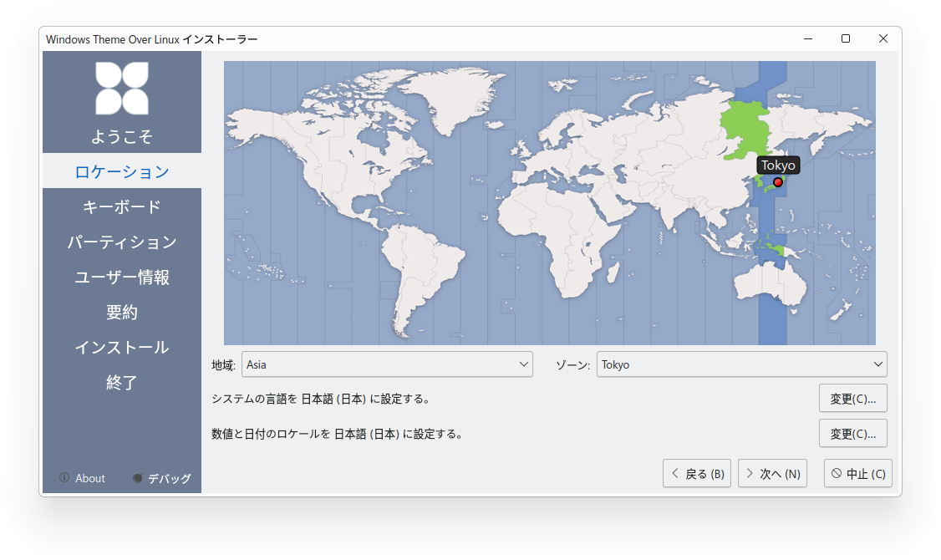Minimize the installer window
Screen dimensions: 941x560
click(x=808, y=38)
